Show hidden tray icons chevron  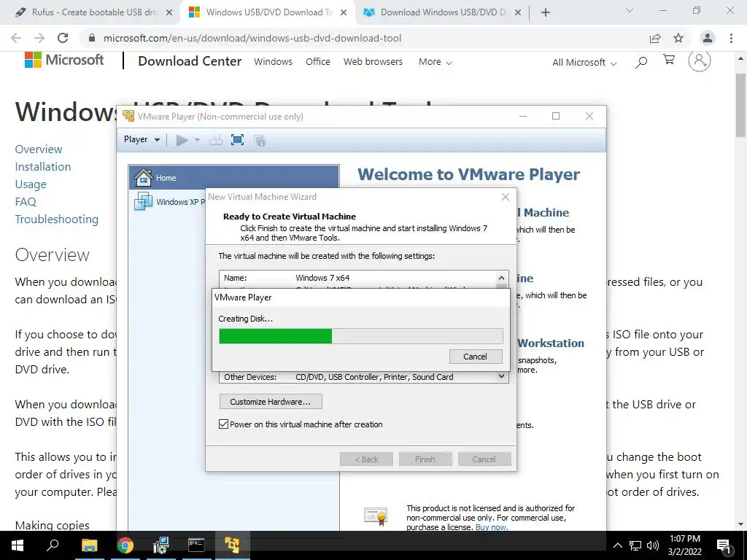pyautogui.click(x=617, y=545)
